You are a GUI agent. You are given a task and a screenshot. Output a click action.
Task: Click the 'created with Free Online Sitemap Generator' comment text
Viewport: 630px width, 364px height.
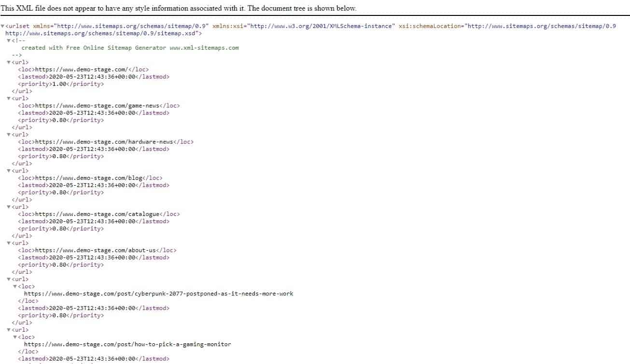[130, 48]
